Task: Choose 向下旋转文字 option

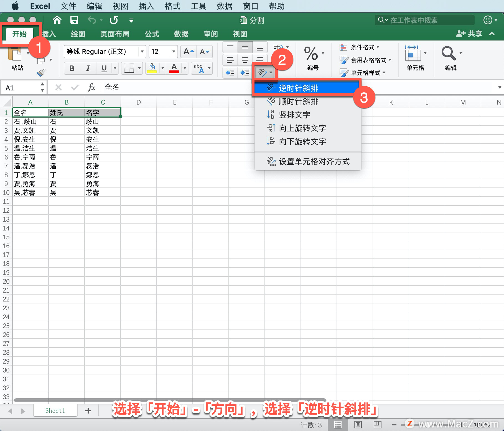Action: point(308,141)
